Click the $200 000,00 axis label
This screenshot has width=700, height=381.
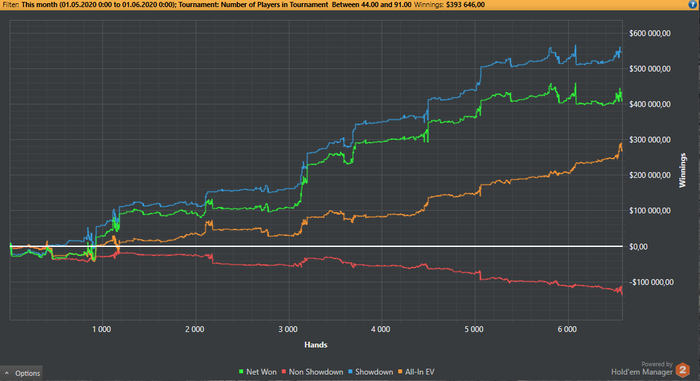click(x=650, y=175)
